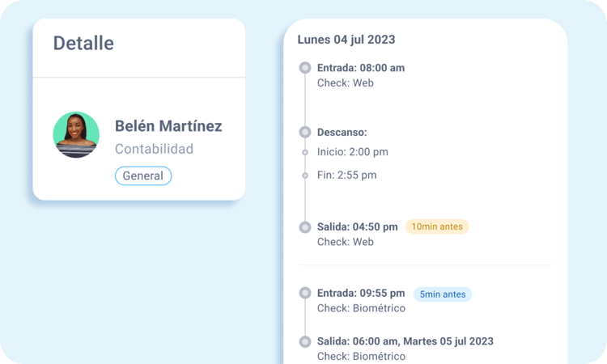Viewport: 607px width, 364px height.
Task: Select the Entrada 09:55 pm timeline dot
Action: point(305,294)
